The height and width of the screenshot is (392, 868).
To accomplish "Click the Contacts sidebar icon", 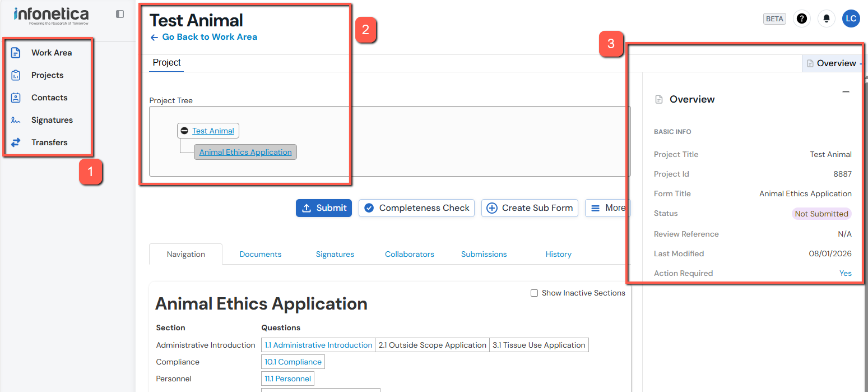I will click(x=16, y=98).
